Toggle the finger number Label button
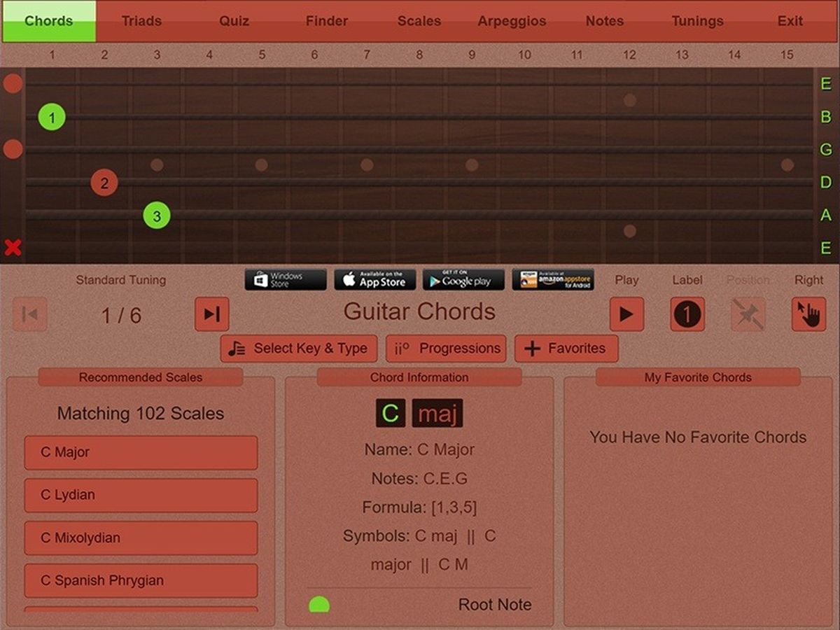Viewport: 840px width, 630px height. [x=687, y=314]
